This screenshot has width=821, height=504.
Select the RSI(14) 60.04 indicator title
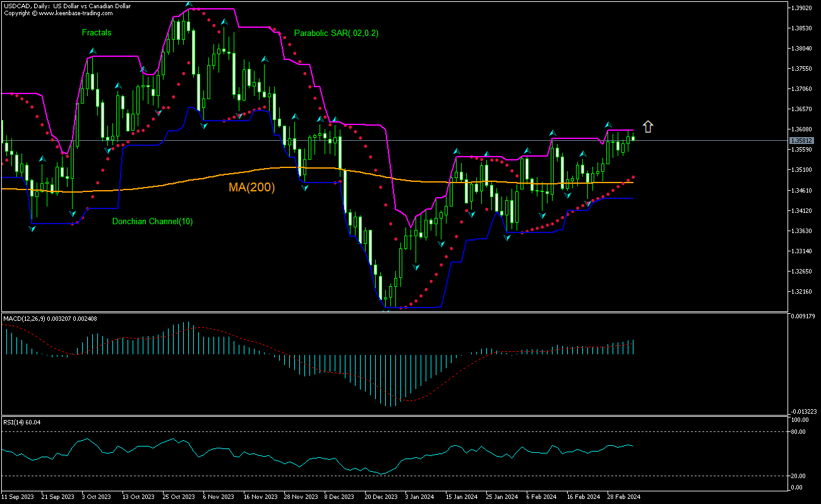[19, 422]
